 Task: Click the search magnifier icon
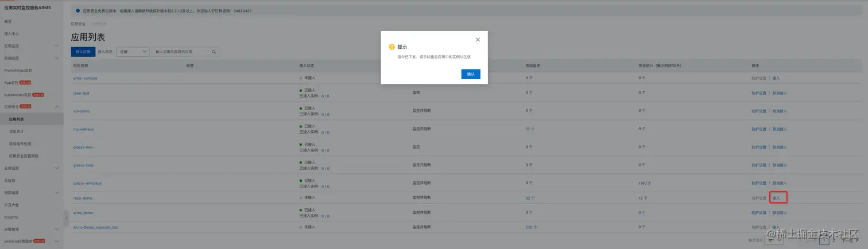pyautogui.click(x=214, y=52)
